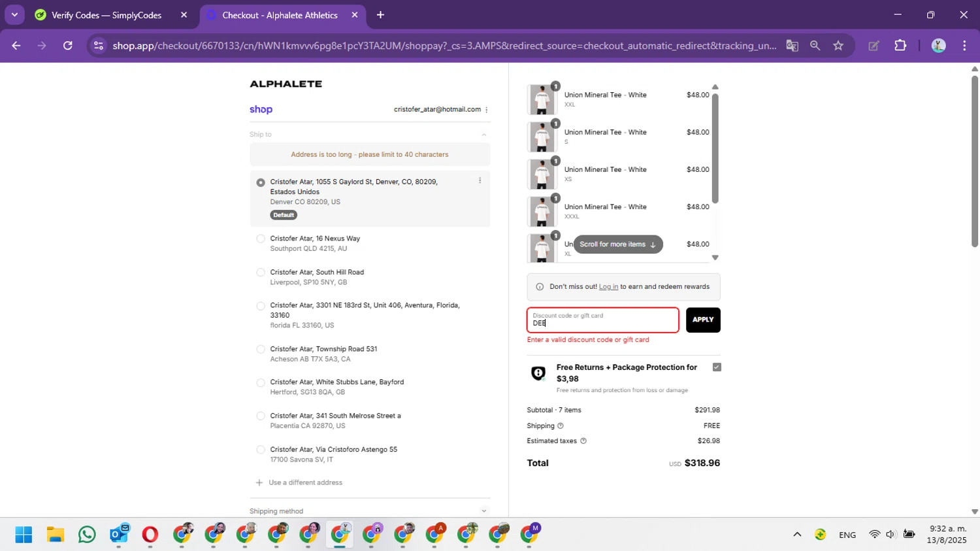Click the $318.96 total amount
Viewport: 980px width, 551px height.
pyautogui.click(x=702, y=463)
